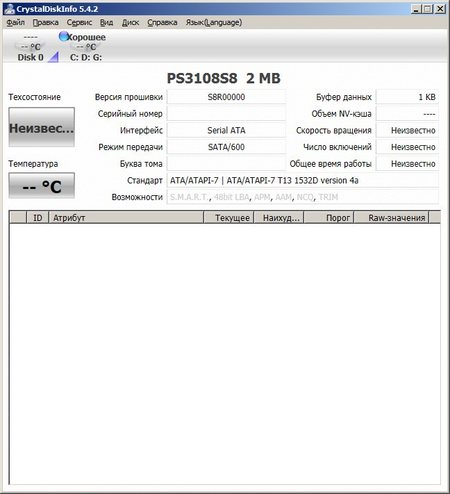Click the SATA/600 transfer mode field
Viewport: 450px width, 494px height.
coord(226,147)
